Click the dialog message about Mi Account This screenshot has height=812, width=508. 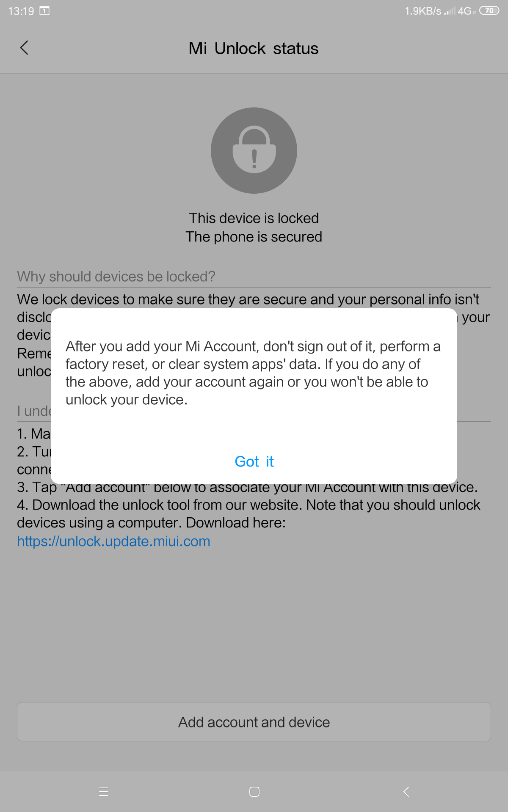[253, 373]
